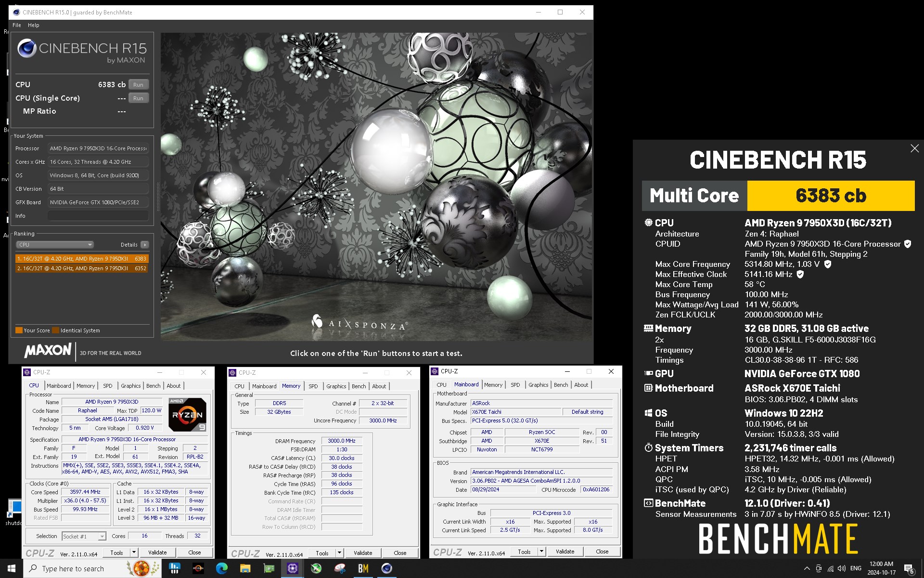Click the blue bars taskbar icon
This screenshot has width=924, height=578.
click(x=174, y=568)
